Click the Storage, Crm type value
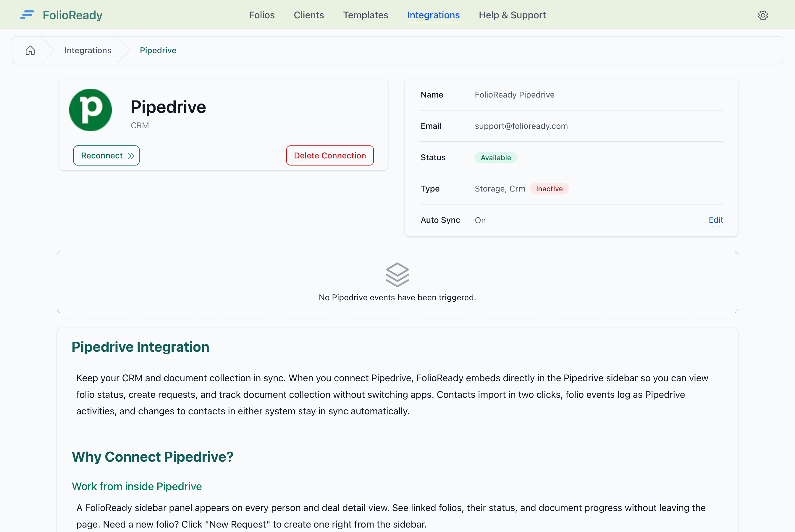 tap(500, 189)
